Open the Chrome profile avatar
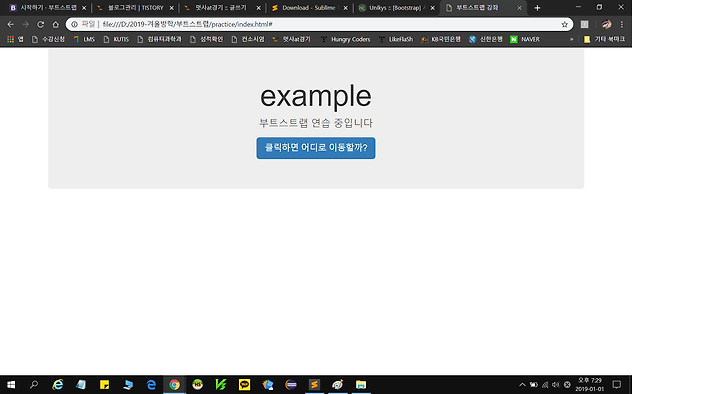 click(x=607, y=24)
